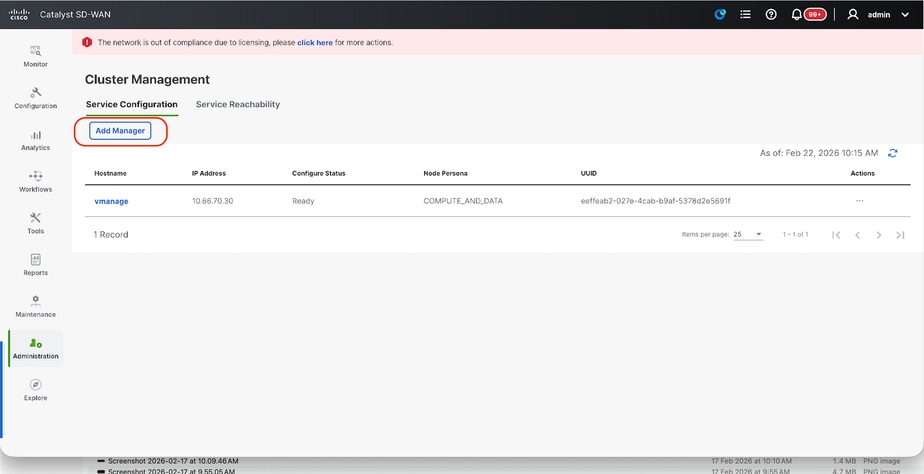
Task: Open the notifications bell icon
Action: click(796, 14)
